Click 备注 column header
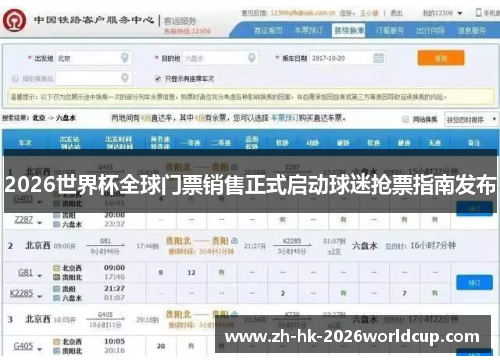The height and width of the screenshot is (362, 500). (x=474, y=143)
